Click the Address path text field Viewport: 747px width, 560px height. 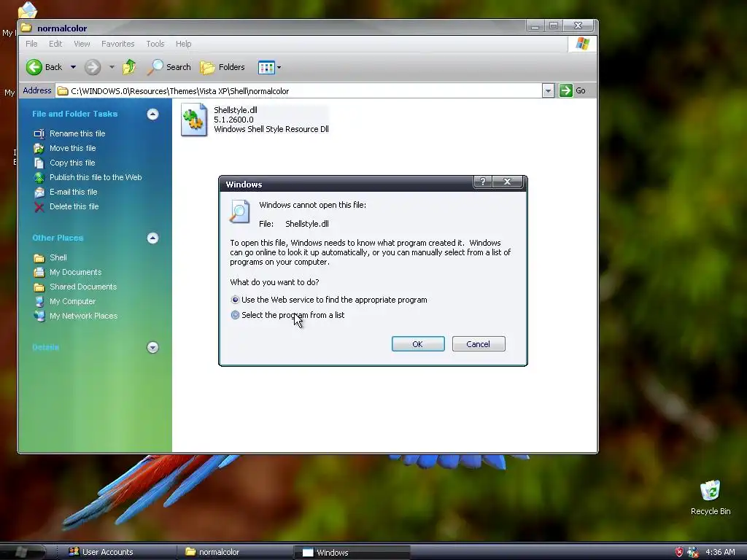click(298, 90)
